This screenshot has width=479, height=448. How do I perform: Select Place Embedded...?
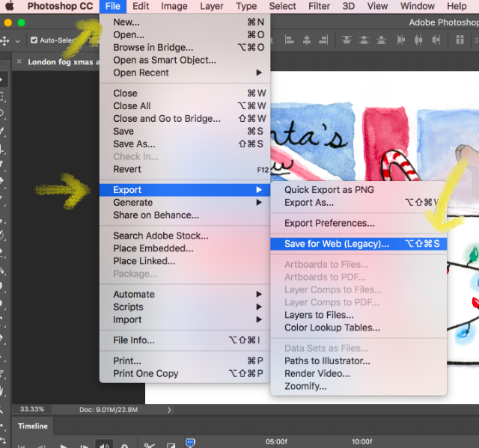185,248
